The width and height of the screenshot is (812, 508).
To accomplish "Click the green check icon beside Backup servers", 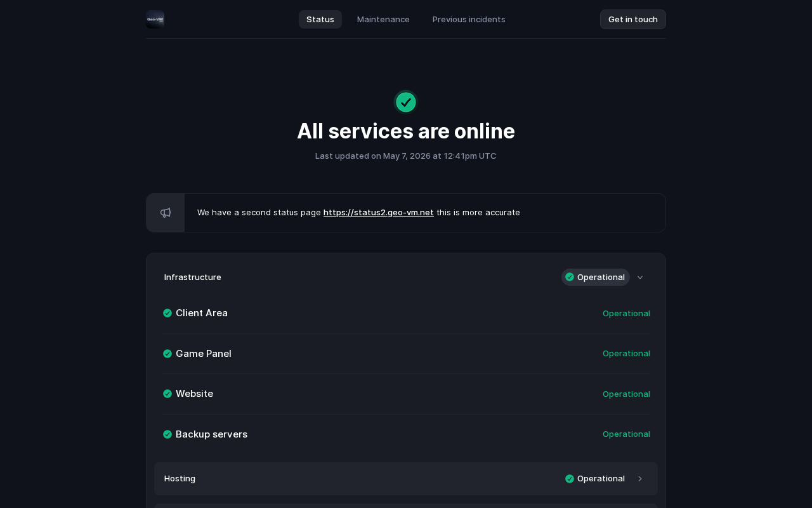I will [x=167, y=434].
